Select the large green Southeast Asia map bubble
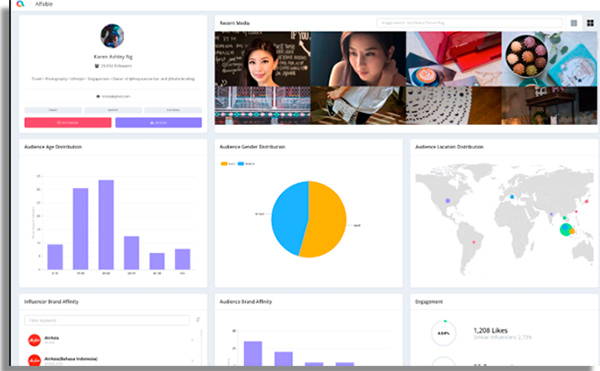The height and width of the screenshot is (371, 600). [566, 229]
